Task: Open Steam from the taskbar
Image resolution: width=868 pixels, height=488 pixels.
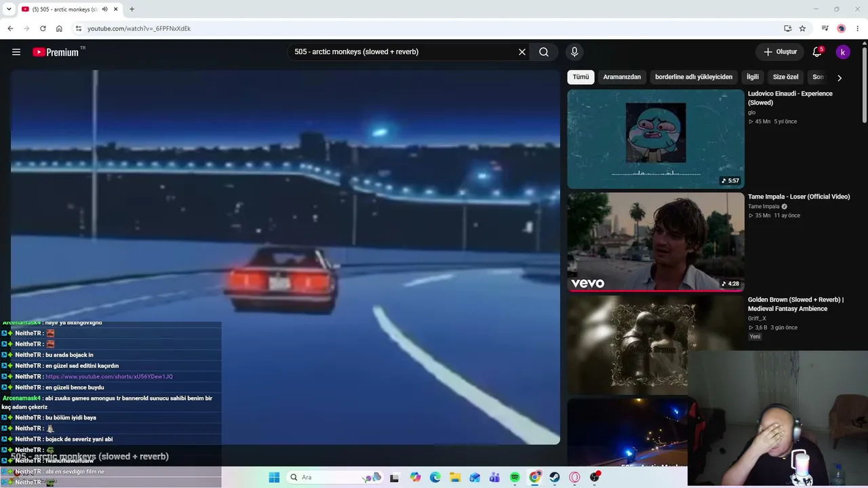Action: (x=555, y=477)
